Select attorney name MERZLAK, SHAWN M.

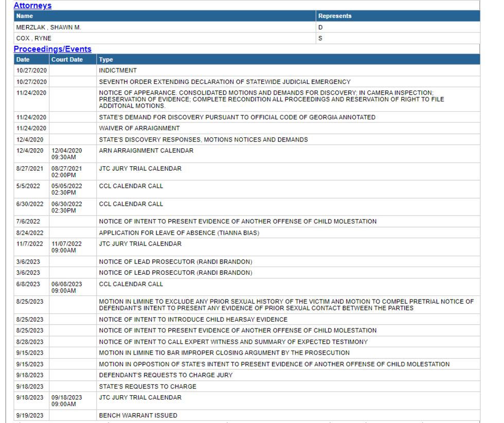(x=48, y=27)
